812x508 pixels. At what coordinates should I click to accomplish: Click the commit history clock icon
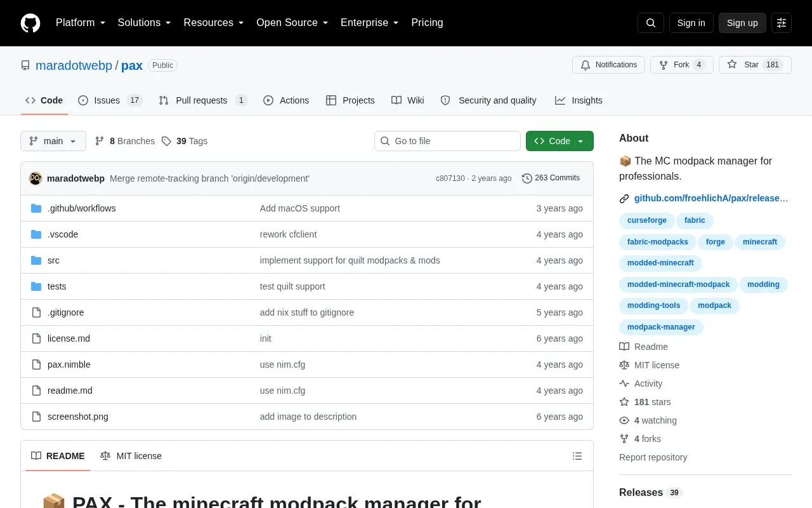[527, 178]
